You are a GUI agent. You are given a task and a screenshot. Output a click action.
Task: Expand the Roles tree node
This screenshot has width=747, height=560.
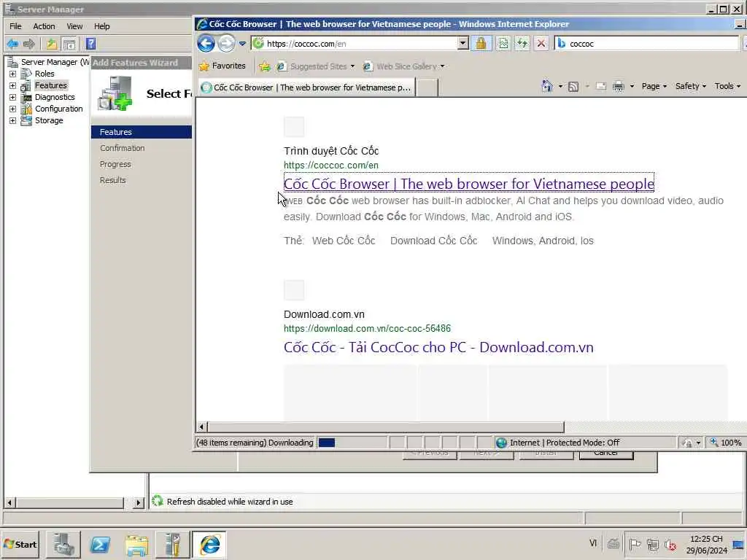[x=13, y=74]
